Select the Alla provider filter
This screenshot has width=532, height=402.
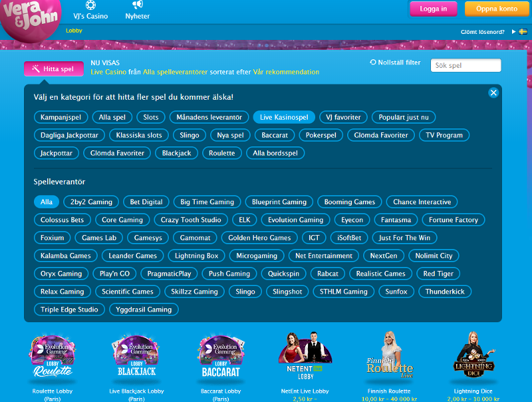(x=47, y=202)
